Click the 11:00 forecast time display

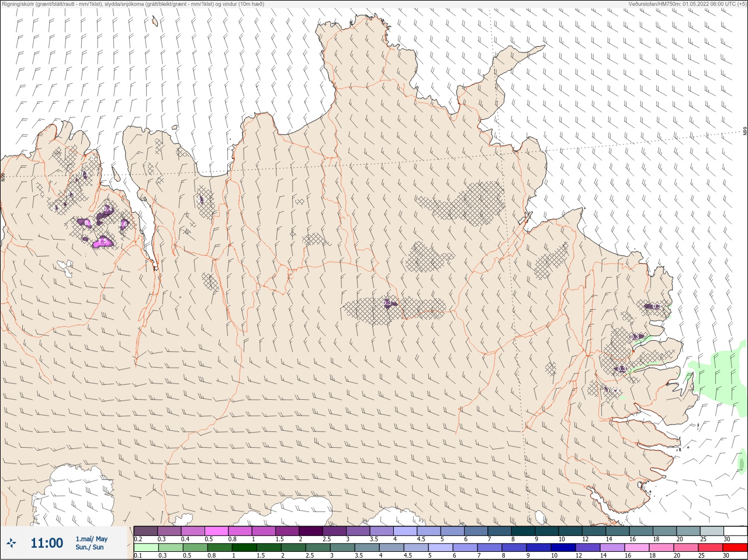pos(47,543)
